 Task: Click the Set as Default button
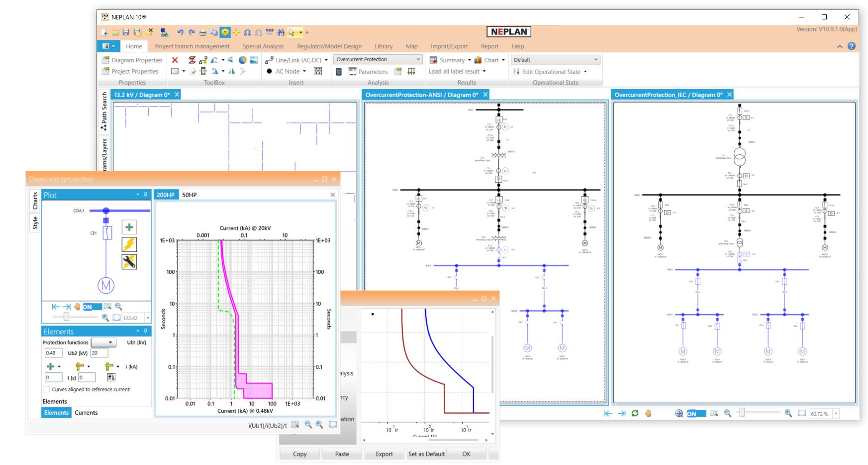tap(426, 454)
